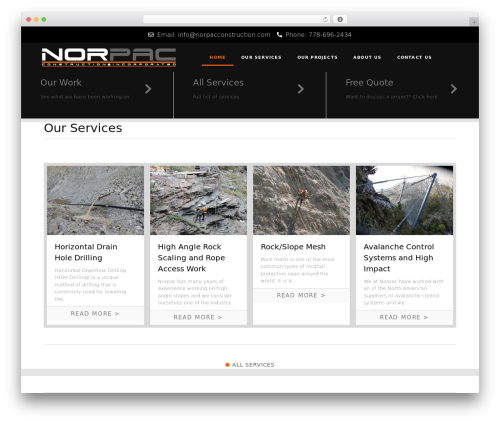Click 'Want to discuss a project? Click here'

pyautogui.click(x=391, y=97)
